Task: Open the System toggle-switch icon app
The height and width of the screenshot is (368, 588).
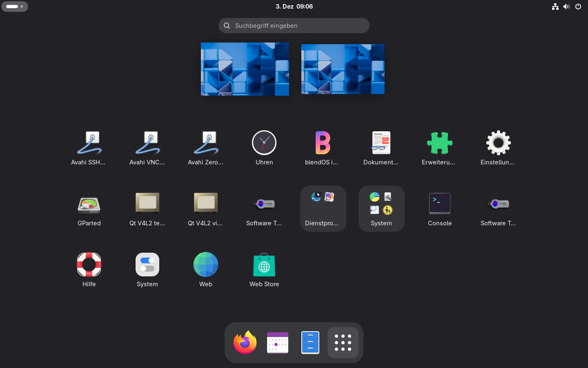Action: 147,269
